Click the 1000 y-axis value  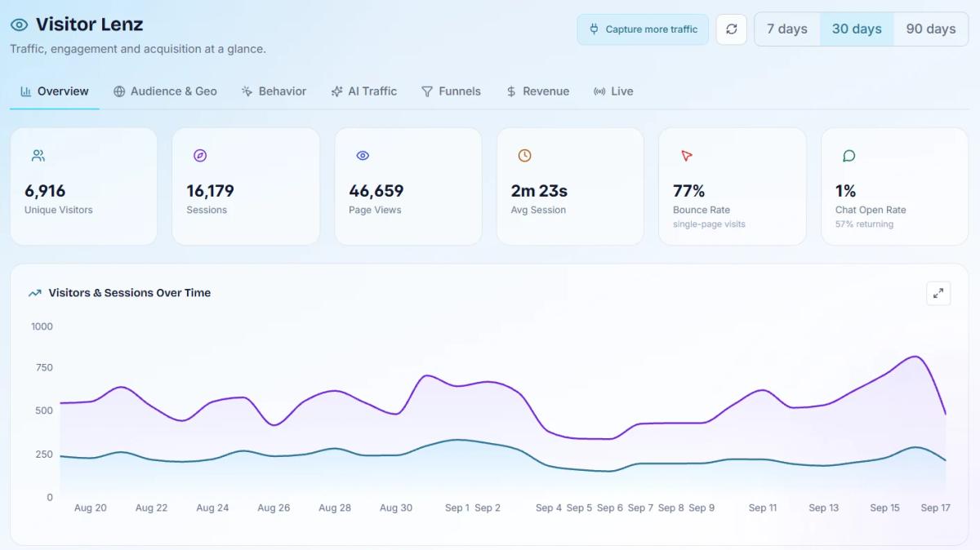coord(42,326)
